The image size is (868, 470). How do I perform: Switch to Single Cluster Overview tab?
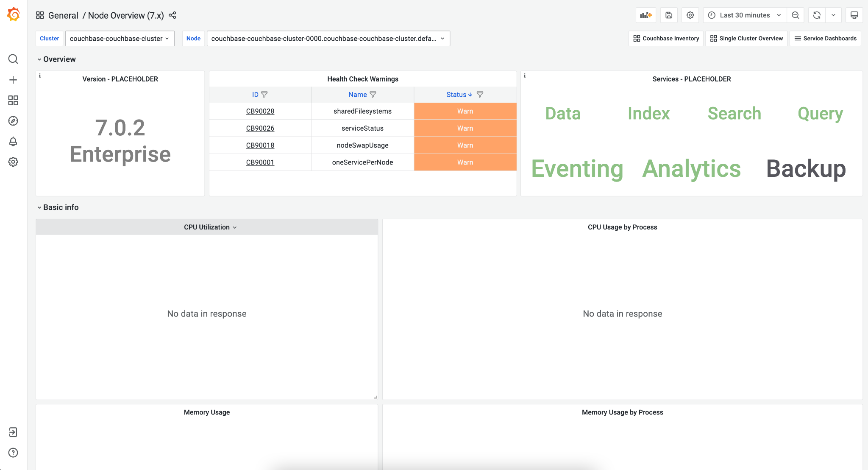(x=746, y=39)
